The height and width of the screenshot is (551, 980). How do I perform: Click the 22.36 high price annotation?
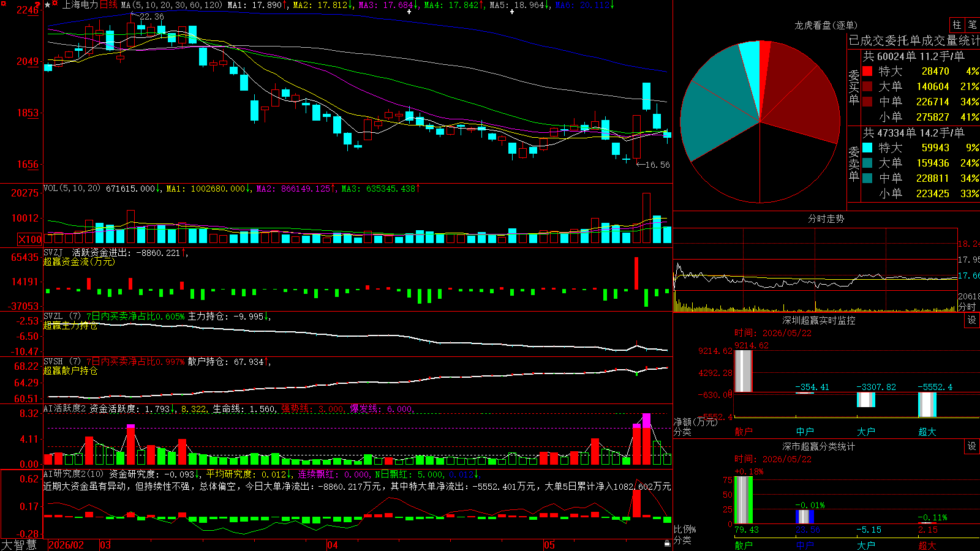pos(152,17)
